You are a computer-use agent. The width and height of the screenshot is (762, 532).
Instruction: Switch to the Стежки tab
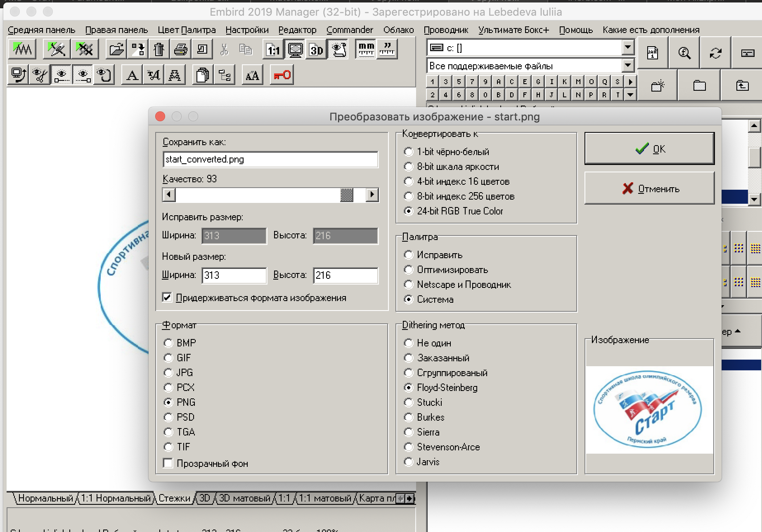pyautogui.click(x=174, y=498)
